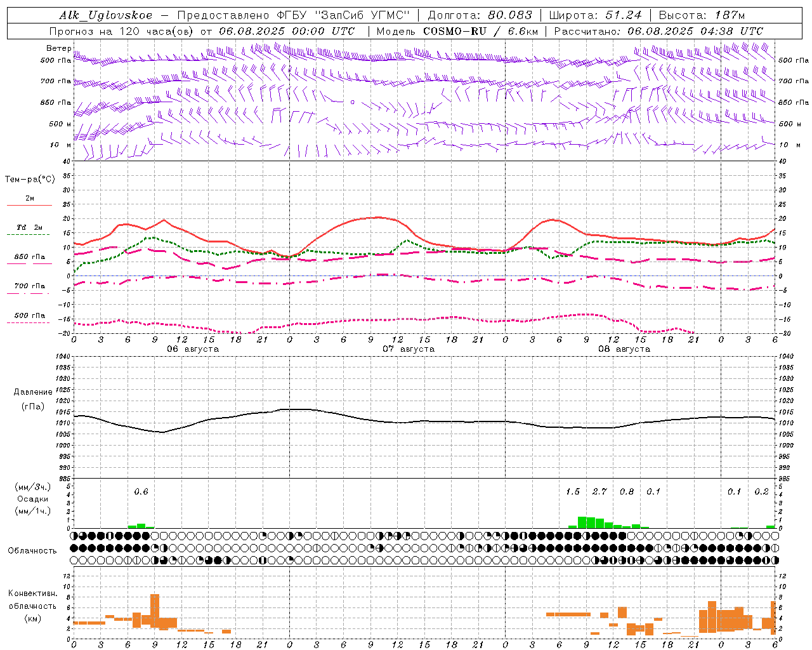Click the 3-hour precipitation value 2.7

click(599, 491)
